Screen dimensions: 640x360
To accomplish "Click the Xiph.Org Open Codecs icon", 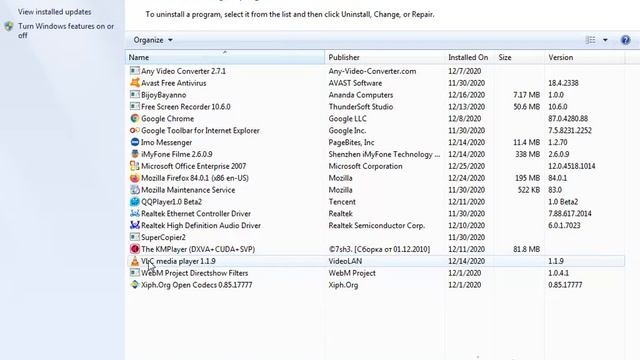I will (x=135, y=285).
